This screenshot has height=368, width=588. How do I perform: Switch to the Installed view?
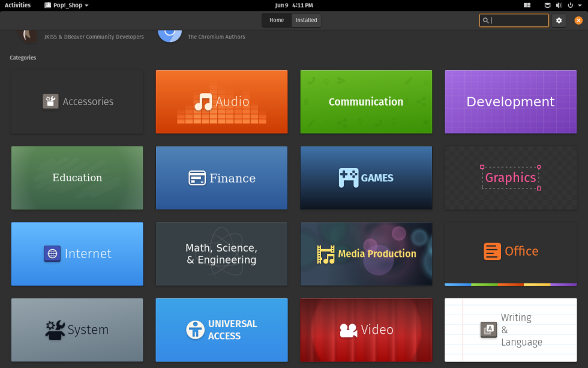tap(306, 20)
